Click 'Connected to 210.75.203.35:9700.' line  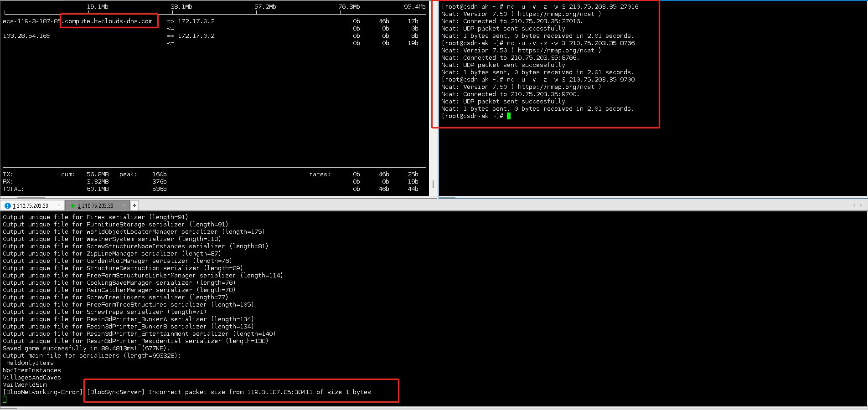point(510,94)
